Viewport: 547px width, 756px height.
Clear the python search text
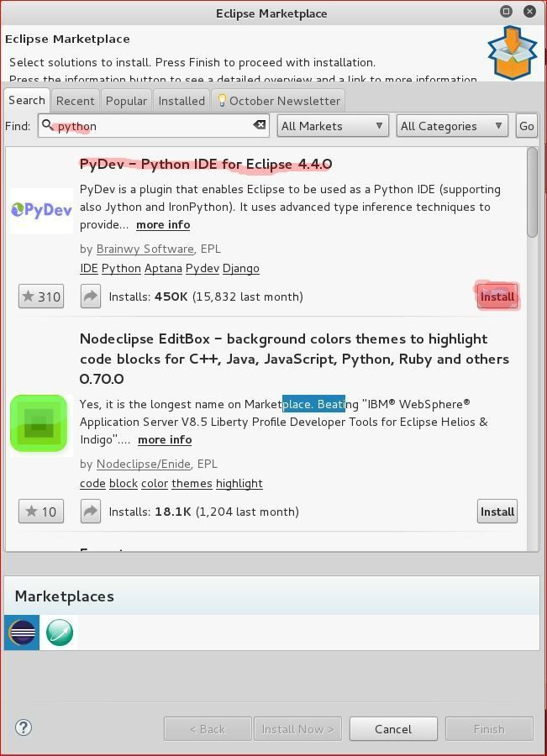260,125
